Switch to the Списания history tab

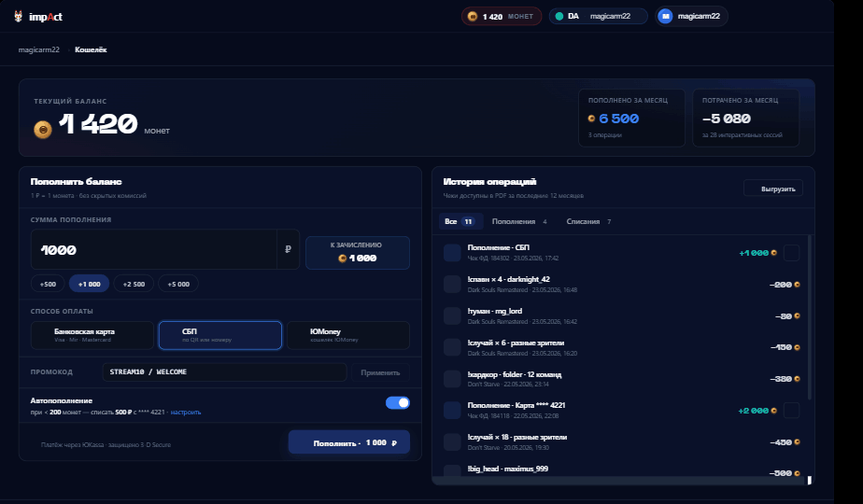coord(588,221)
